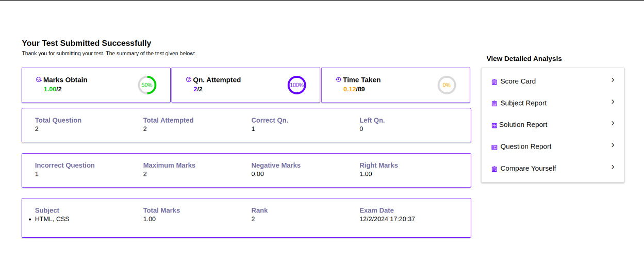Expand Score Card using its chevron arrow
Viewport: 644px width, 280px height.
tap(613, 80)
